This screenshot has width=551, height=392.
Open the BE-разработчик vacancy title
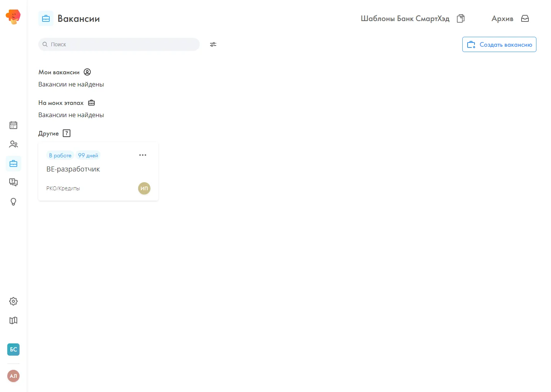pyautogui.click(x=73, y=169)
